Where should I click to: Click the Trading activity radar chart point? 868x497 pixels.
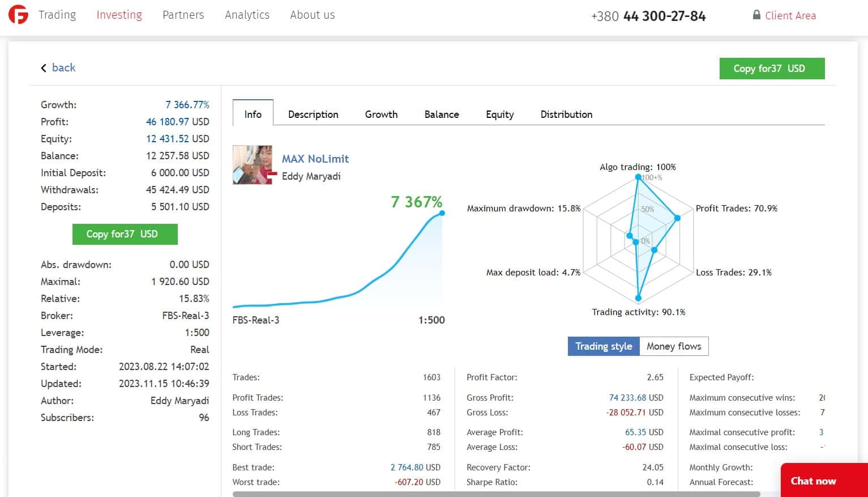pyautogui.click(x=639, y=298)
